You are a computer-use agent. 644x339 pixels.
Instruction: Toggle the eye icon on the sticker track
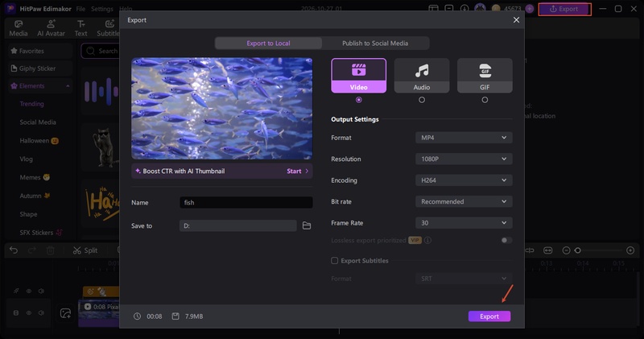29,291
